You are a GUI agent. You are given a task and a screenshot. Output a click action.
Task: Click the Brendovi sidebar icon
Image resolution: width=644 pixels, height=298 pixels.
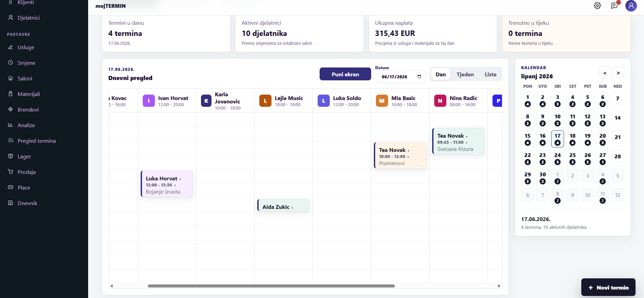pos(11,110)
